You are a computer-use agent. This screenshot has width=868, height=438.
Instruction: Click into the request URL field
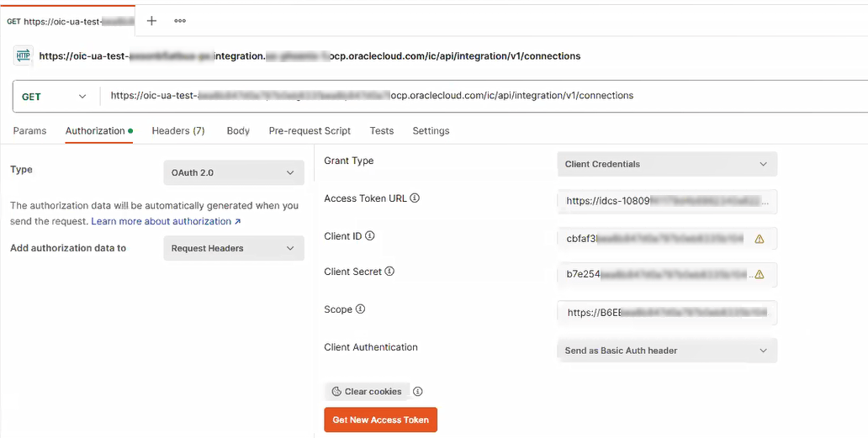482,96
